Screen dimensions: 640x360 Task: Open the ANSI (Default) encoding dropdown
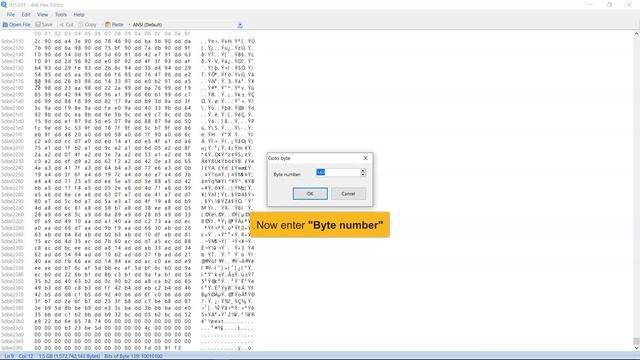tap(147, 24)
